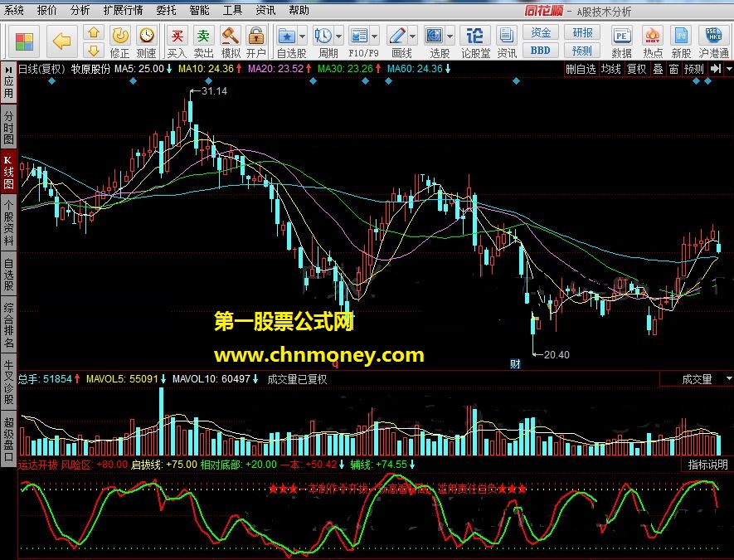Open the 自选股 star folder icon
Viewport: 734px width, 560px height.
[286, 36]
